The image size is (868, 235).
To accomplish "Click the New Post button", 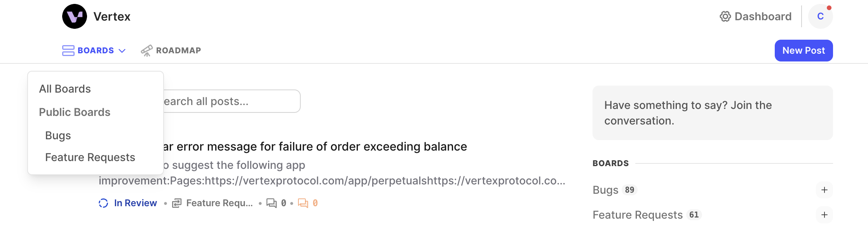I will 804,51.
